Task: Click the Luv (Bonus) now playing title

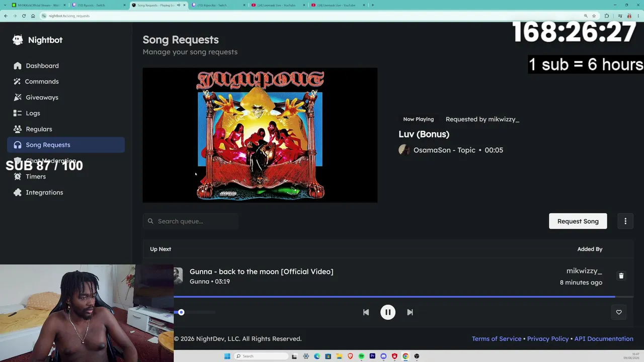Action: click(x=424, y=134)
